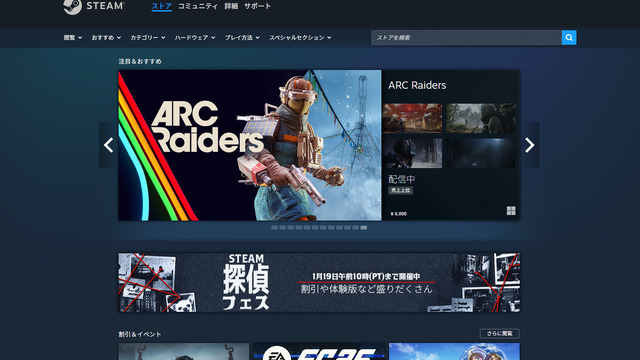Screen dimensions: 640x360
Task: View the dark night screenshot thumbnail
Action: tap(480, 153)
